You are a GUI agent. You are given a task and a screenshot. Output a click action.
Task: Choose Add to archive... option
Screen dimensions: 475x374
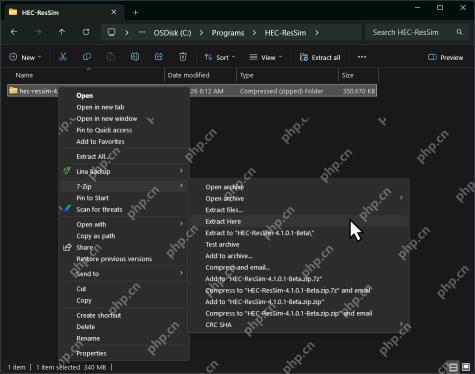pos(229,256)
